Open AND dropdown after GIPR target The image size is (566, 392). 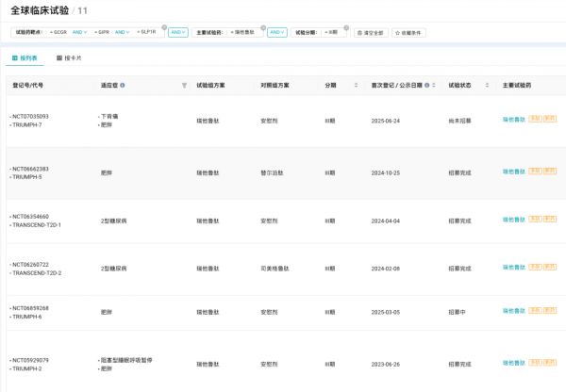[123, 32]
